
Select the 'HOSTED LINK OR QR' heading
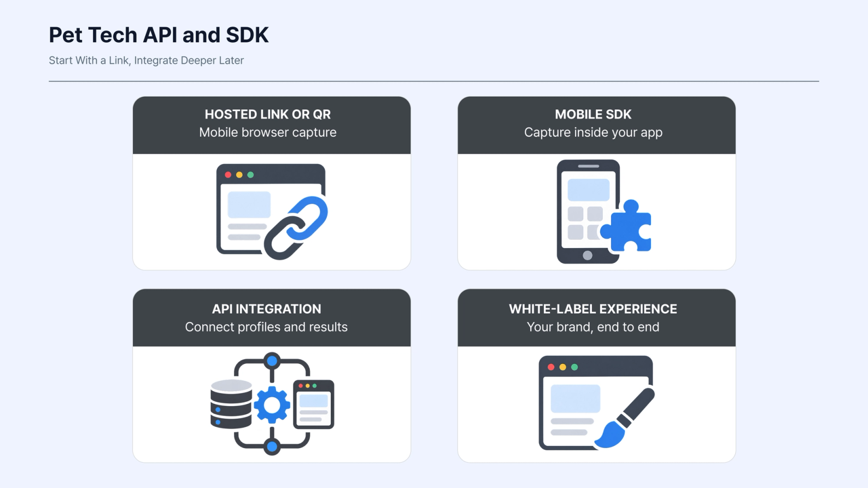268,114
